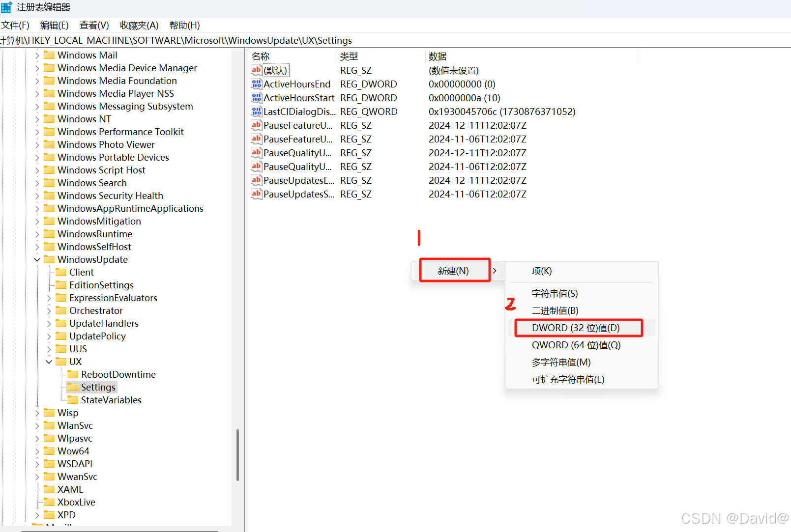The height and width of the screenshot is (532, 791).
Task: Select 字符串值(S) in the submenu
Action: tap(582, 293)
